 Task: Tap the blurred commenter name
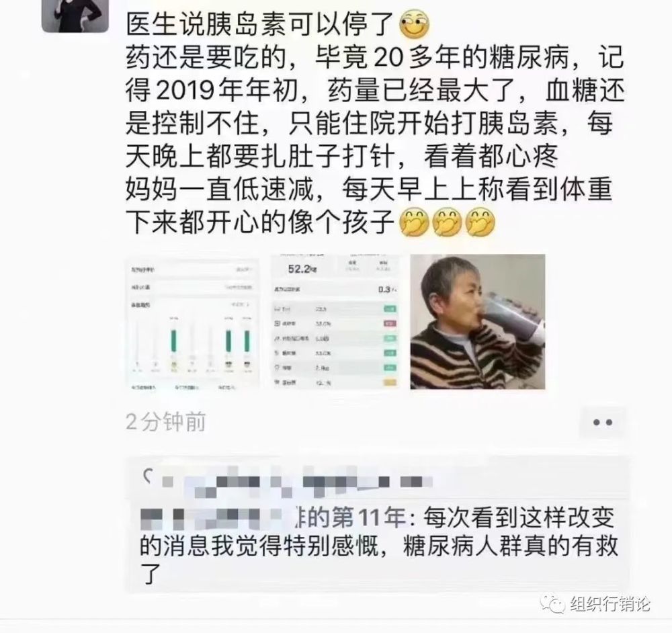[211, 517]
